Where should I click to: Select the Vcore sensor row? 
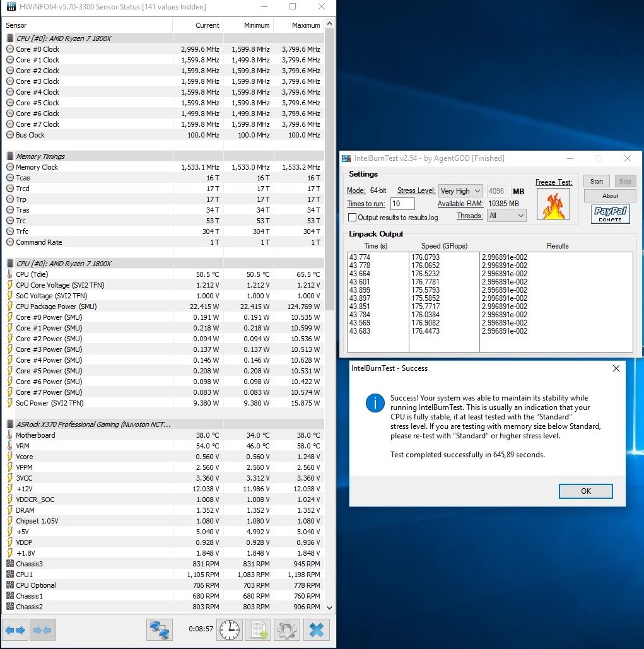coord(164,457)
